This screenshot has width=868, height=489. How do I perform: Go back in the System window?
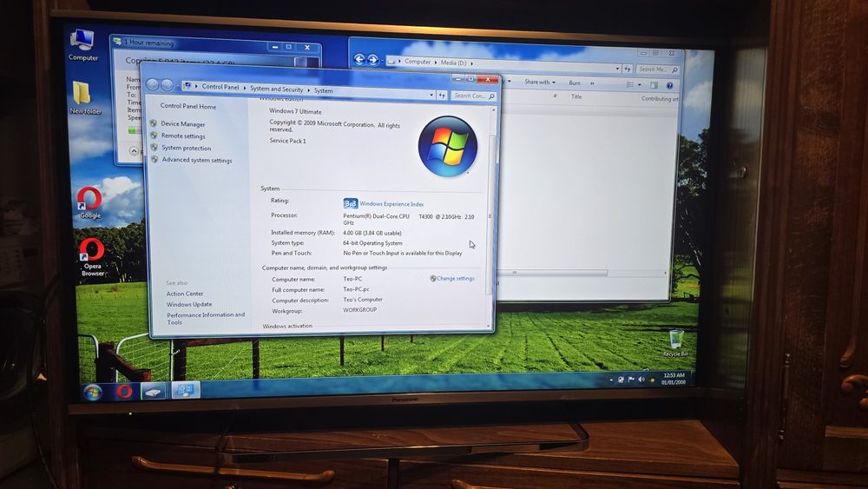tap(153, 84)
